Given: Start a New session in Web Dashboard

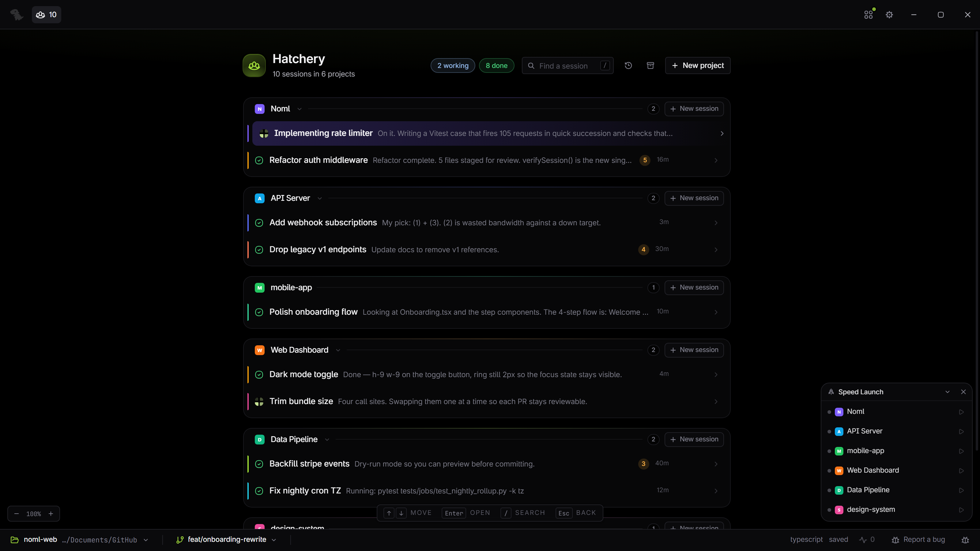Looking at the screenshot, I should (694, 350).
